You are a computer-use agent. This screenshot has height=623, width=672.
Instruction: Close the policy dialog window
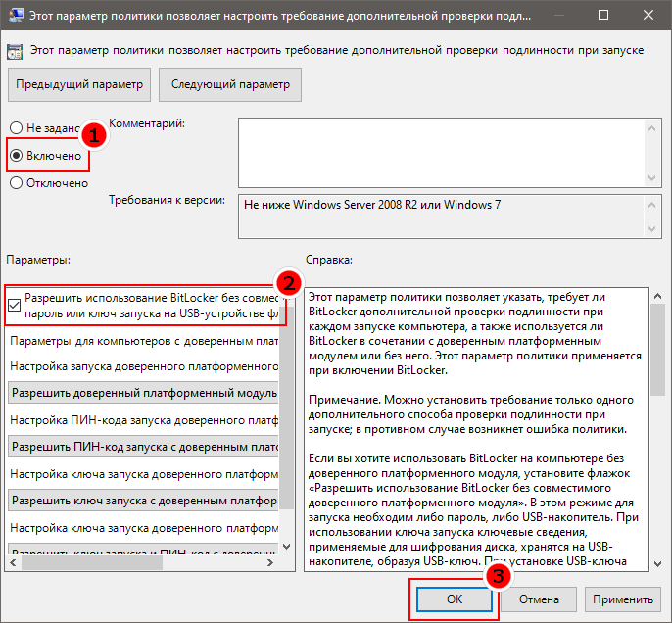click(648, 15)
